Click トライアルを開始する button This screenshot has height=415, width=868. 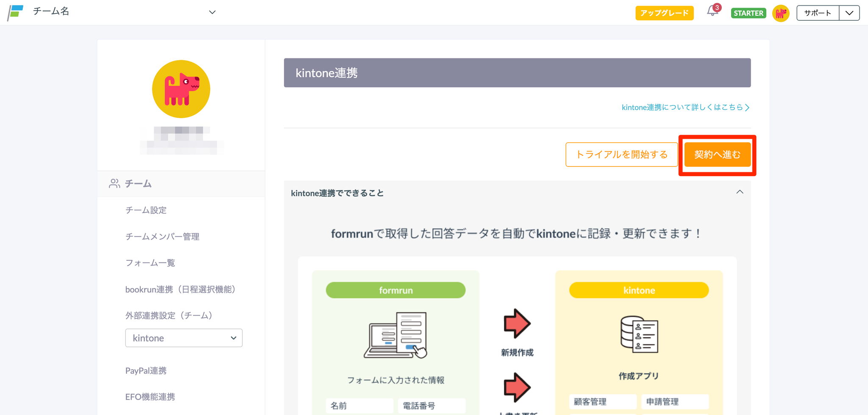pyautogui.click(x=621, y=155)
